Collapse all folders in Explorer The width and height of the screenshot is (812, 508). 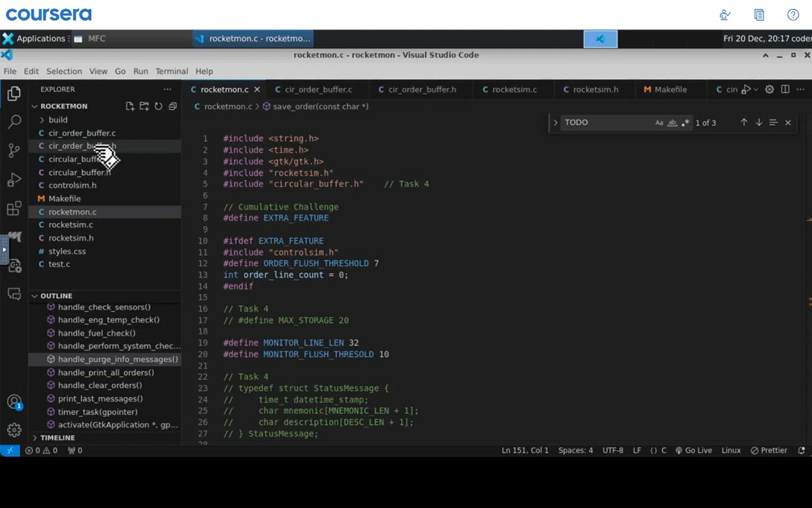click(173, 107)
